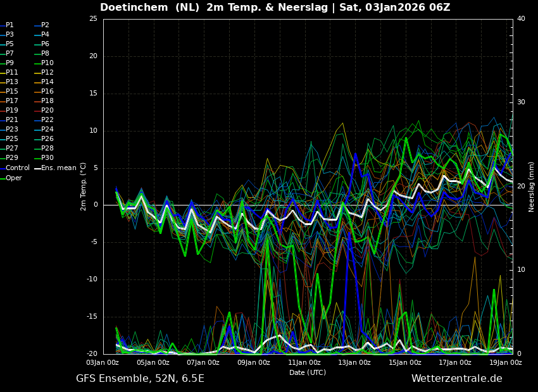Click the Ens. mean legend entry
This screenshot has height=392, width=538.
coord(56,168)
